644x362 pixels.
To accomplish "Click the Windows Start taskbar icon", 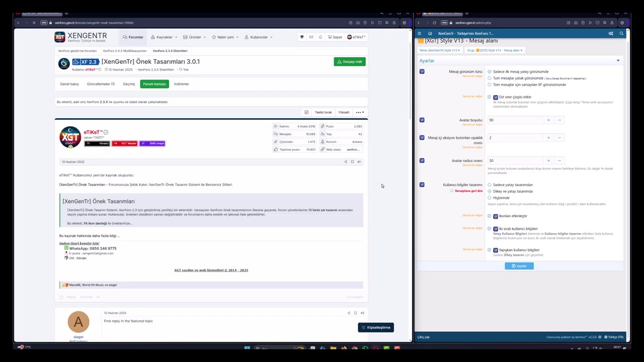I will point(247,348).
